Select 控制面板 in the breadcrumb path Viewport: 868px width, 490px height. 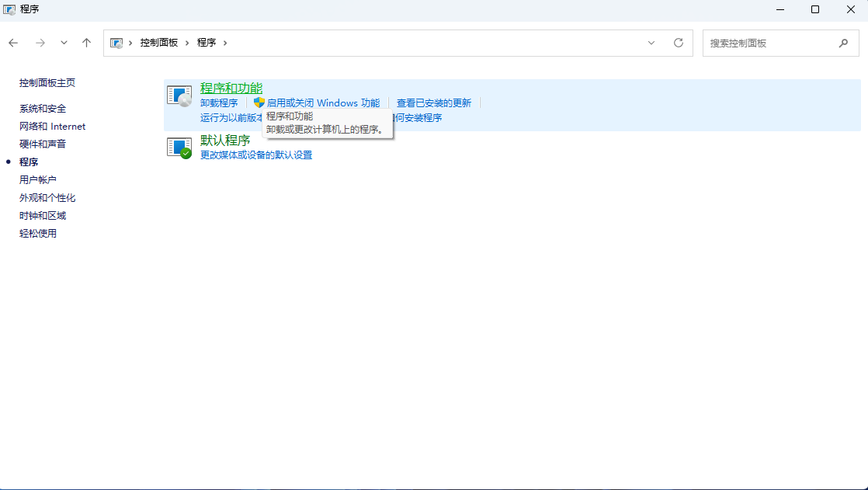point(159,43)
